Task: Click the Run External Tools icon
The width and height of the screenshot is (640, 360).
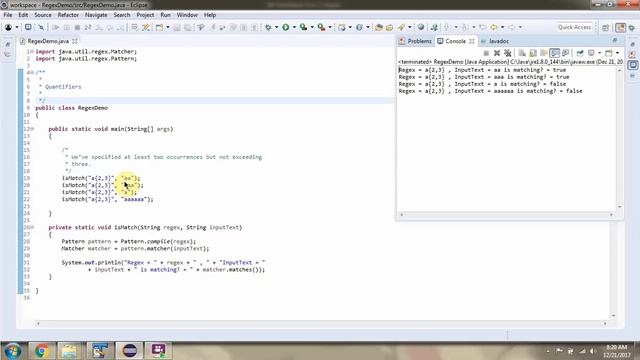Action: (x=322, y=27)
